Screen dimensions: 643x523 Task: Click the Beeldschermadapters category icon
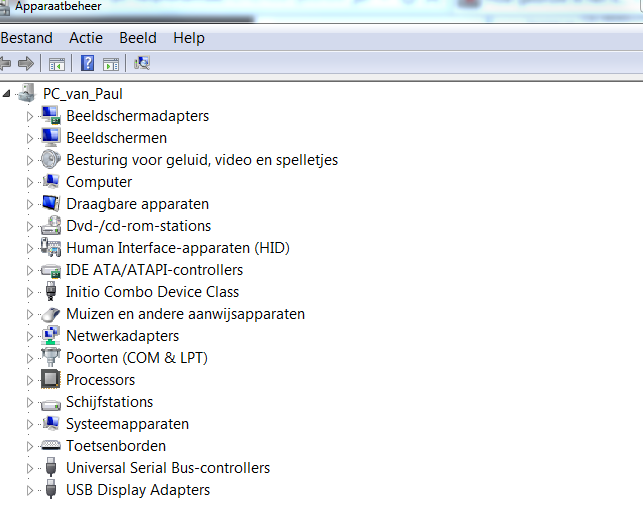pos(51,115)
